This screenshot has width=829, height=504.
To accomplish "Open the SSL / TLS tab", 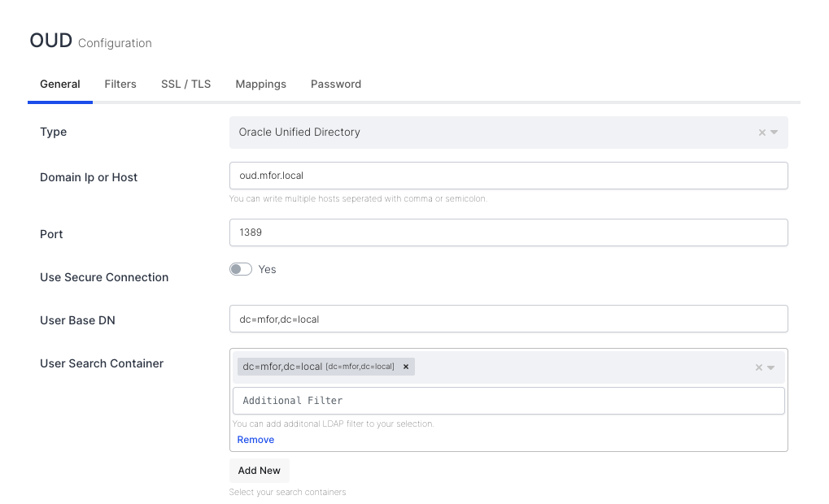I will coord(185,84).
